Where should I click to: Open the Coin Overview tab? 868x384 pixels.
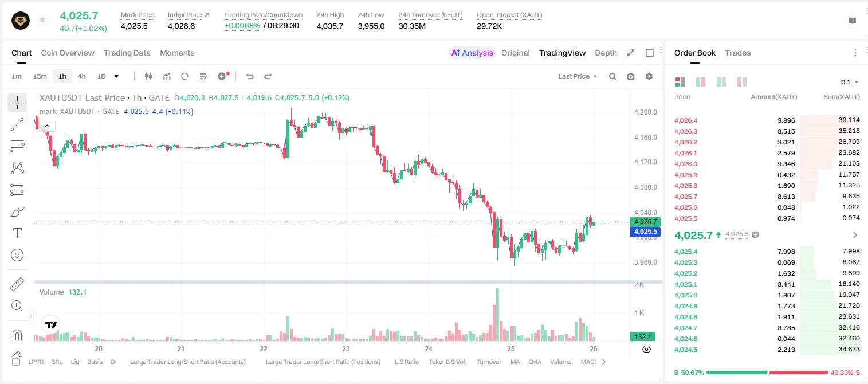click(68, 53)
